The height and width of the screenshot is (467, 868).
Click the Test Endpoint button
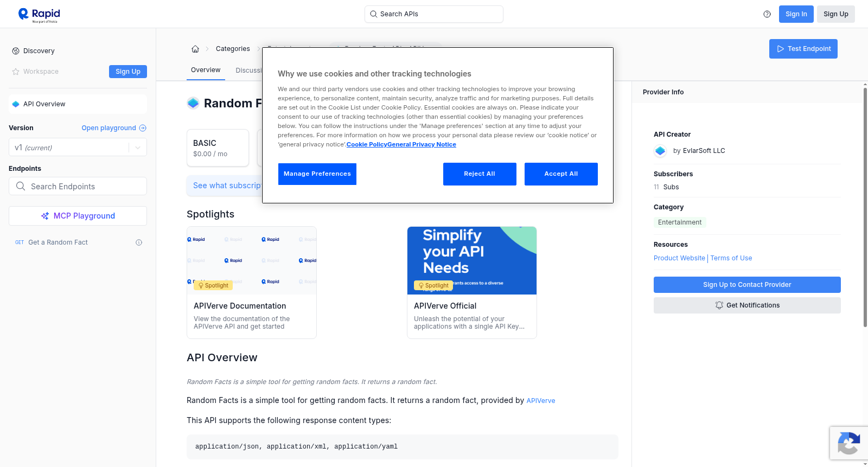[x=803, y=49]
